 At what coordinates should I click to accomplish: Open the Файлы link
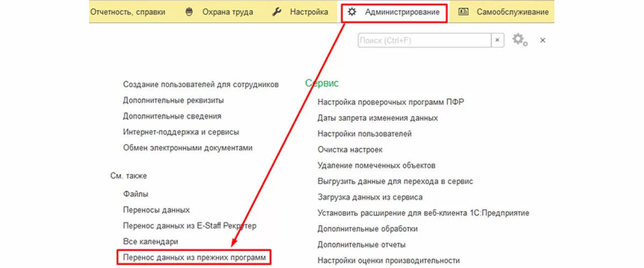coord(136,194)
